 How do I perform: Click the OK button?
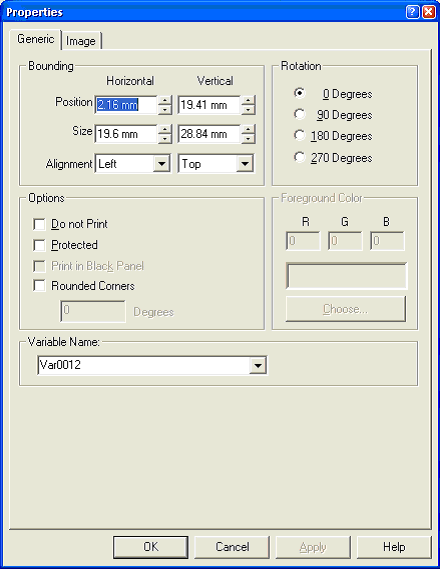pos(151,547)
